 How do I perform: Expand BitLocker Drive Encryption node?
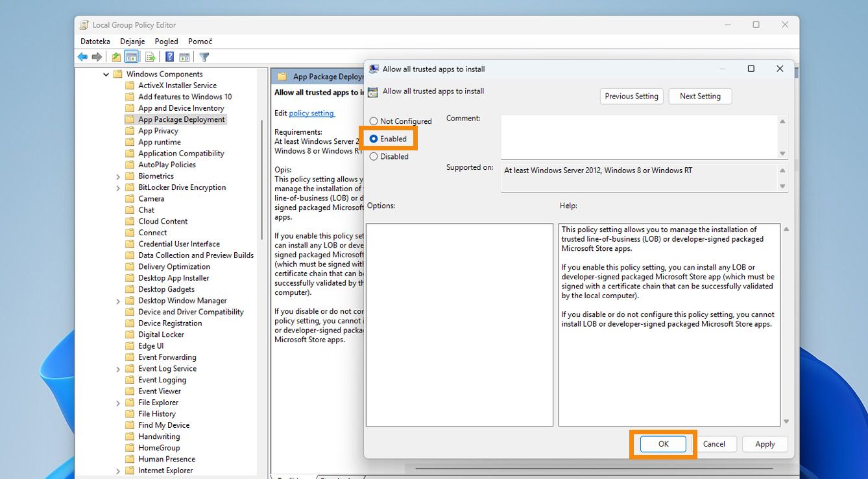point(118,188)
